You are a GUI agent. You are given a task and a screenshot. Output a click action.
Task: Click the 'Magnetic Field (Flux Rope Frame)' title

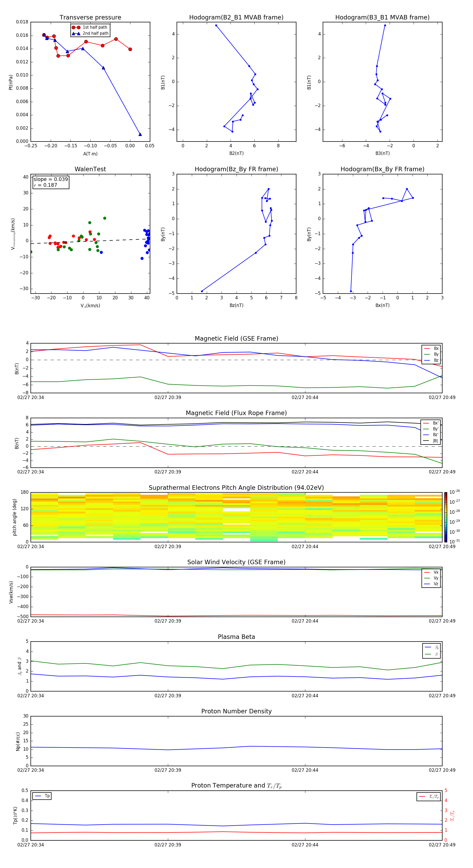click(x=236, y=413)
